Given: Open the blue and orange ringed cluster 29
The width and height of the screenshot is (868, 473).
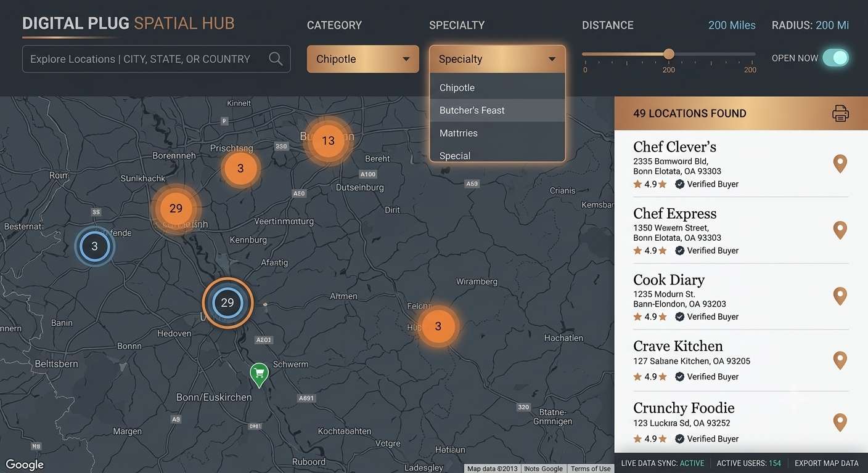Looking at the screenshot, I should [x=227, y=302].
